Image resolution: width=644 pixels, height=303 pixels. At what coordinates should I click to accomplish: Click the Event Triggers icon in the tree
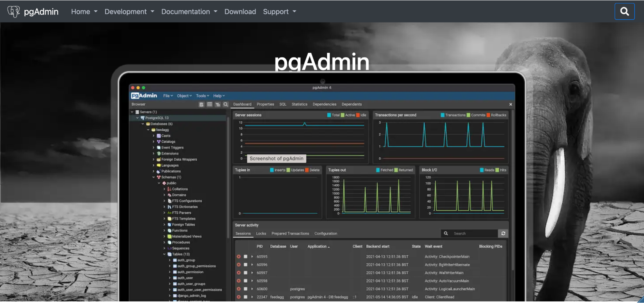(159, 147)
